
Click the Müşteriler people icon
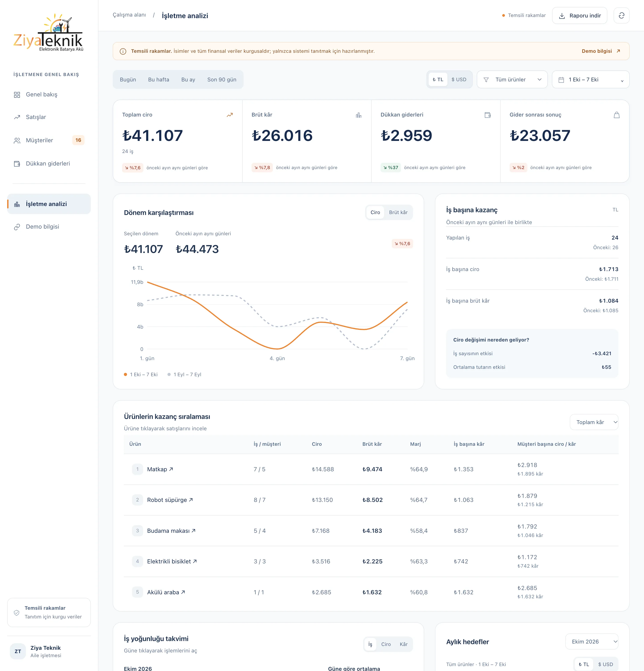click(x=17, y=140)
